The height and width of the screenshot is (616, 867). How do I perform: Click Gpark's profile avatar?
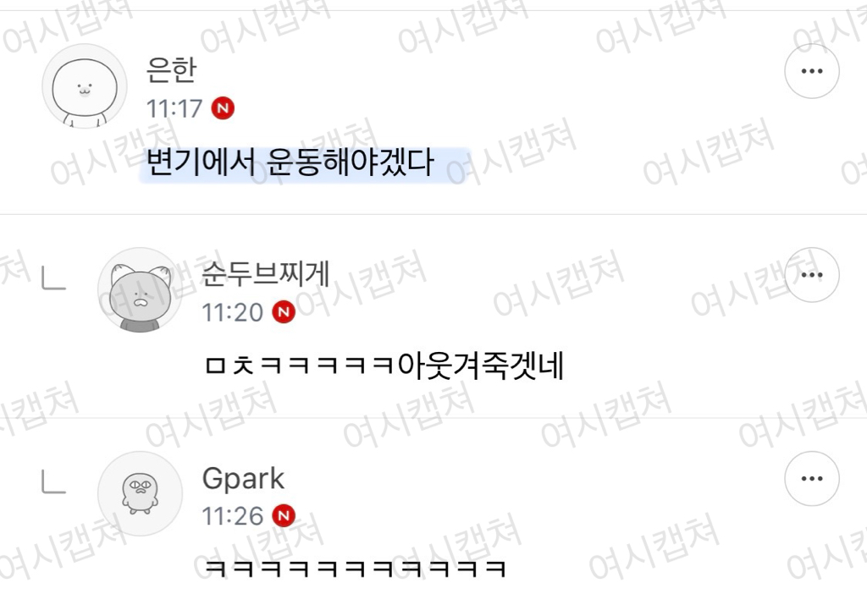click(140, 493)
